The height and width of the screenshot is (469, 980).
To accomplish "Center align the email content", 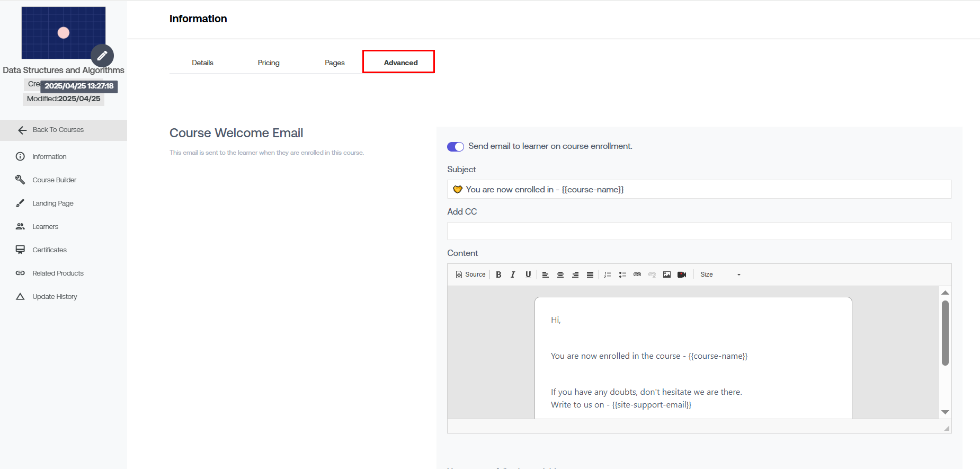I will (560, 275).
